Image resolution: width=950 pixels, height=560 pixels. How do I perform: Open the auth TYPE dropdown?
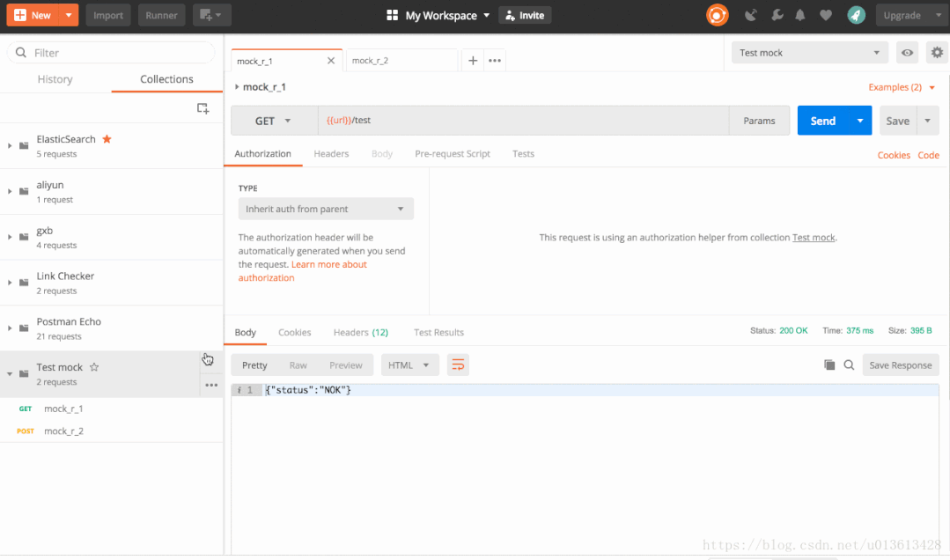pyautogui.click(x=326, y=209)
